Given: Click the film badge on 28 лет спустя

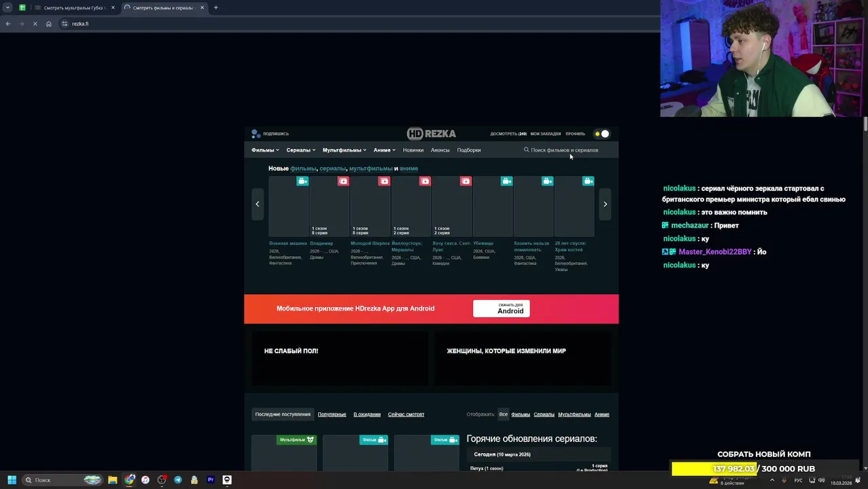Looking at the screenshot, I should click(588, 181).
